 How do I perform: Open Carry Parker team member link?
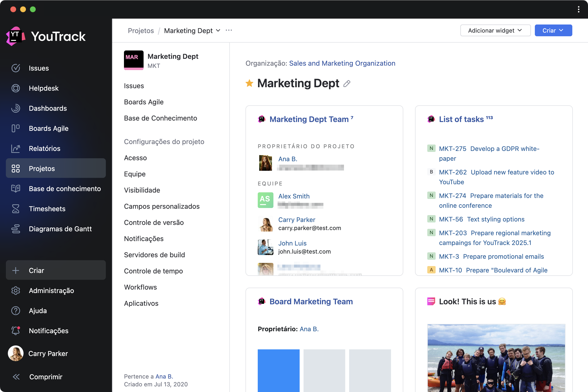click(x=296, y=220)
